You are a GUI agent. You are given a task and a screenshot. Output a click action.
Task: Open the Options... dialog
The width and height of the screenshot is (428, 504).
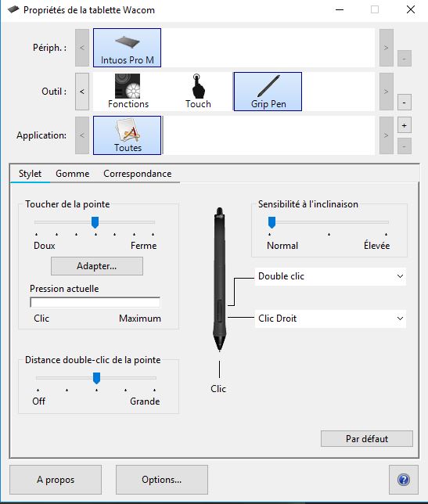[162, 480]
